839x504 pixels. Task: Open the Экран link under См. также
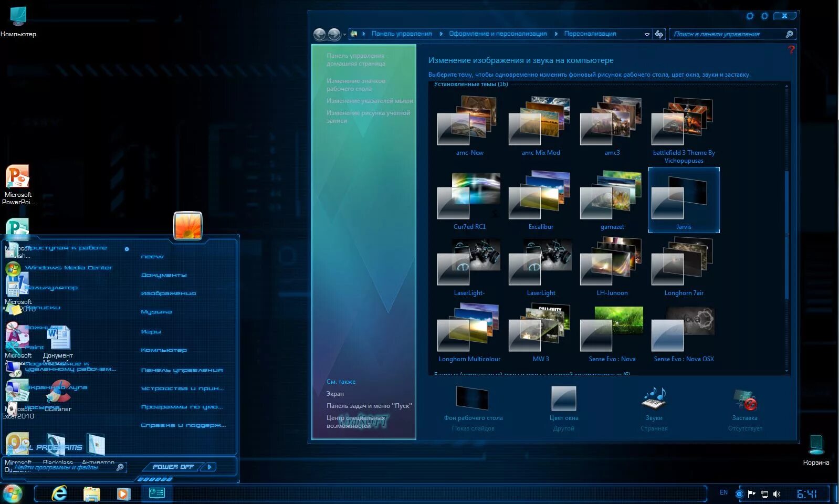[x=335, y=394]
